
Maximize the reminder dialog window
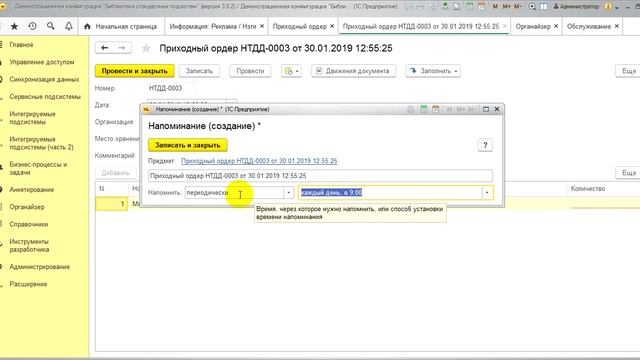pos(486,109)
